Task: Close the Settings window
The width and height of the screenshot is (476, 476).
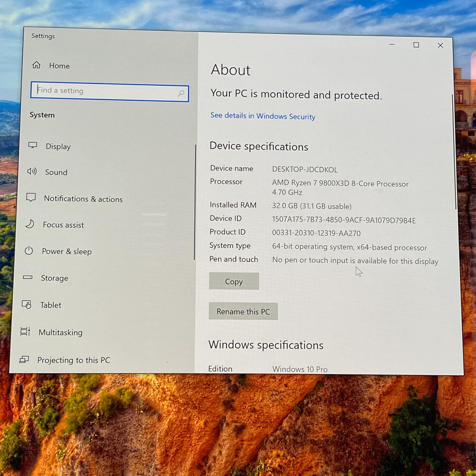Action: (x=440, y=46)
